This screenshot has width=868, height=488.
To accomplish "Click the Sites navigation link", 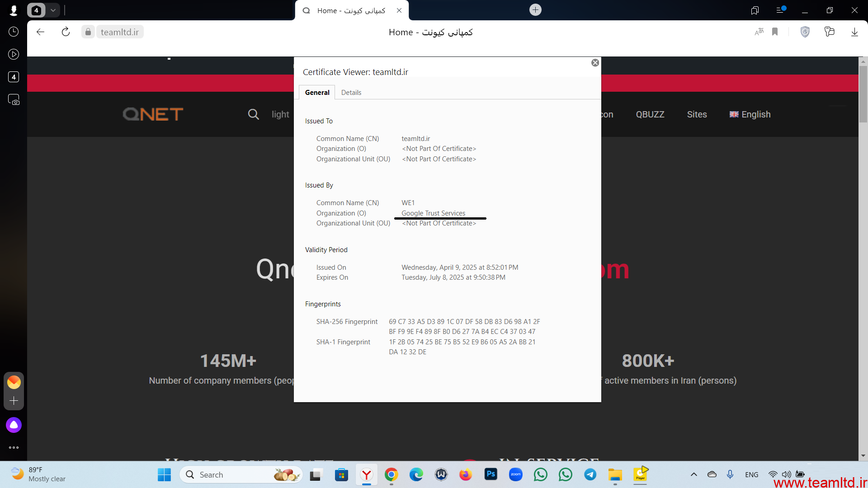I will (697, 114).
